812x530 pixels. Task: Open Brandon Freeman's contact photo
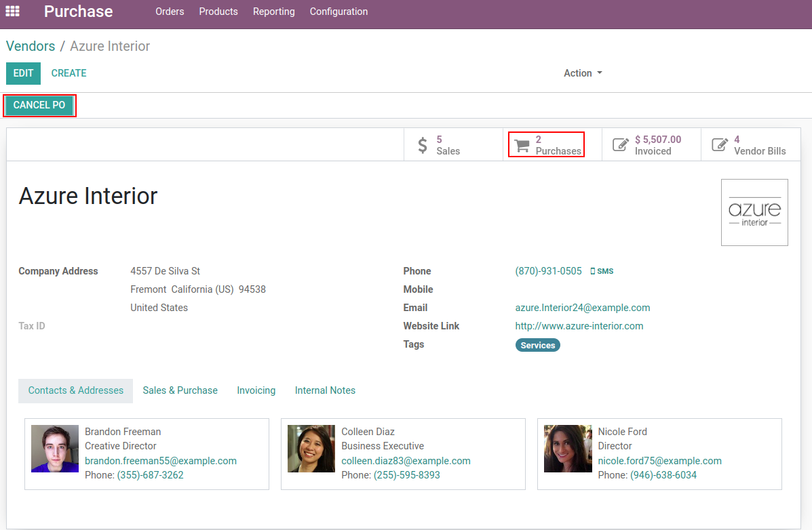click(55, 449)
